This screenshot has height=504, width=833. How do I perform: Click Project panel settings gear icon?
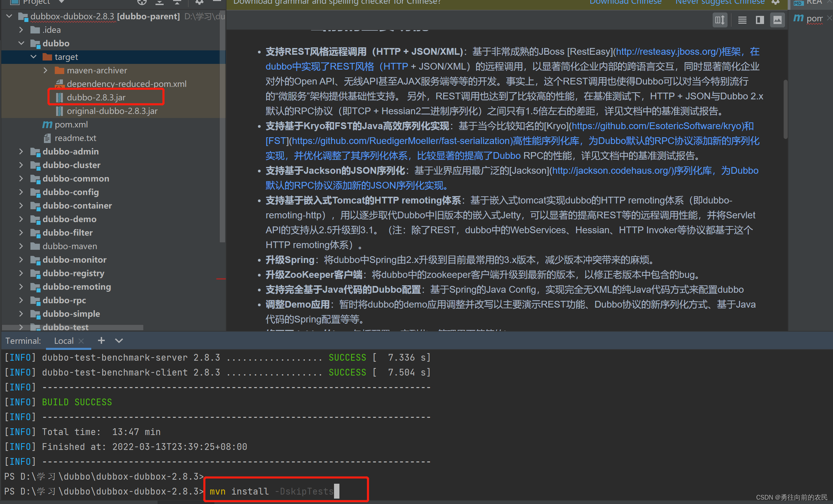(x=199, y=2)
